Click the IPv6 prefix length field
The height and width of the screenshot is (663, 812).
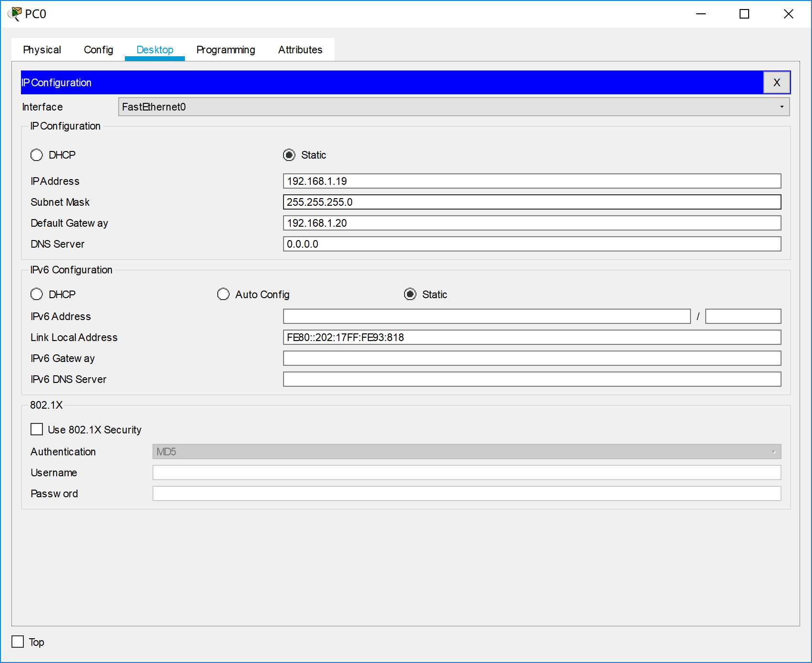pyautogui.click(x=743, y=316)
